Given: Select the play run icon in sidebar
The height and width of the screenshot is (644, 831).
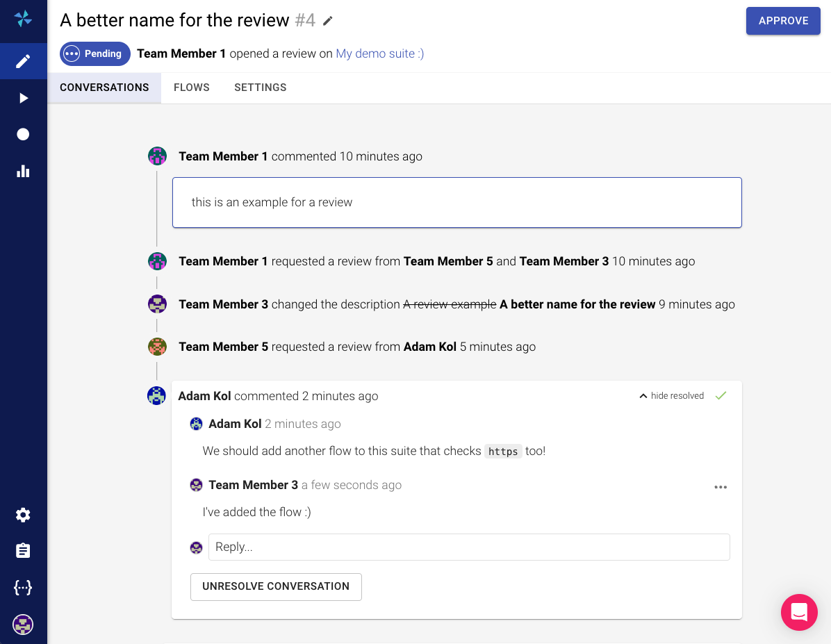Looking at the screenshot, I should tap(23, 98).
